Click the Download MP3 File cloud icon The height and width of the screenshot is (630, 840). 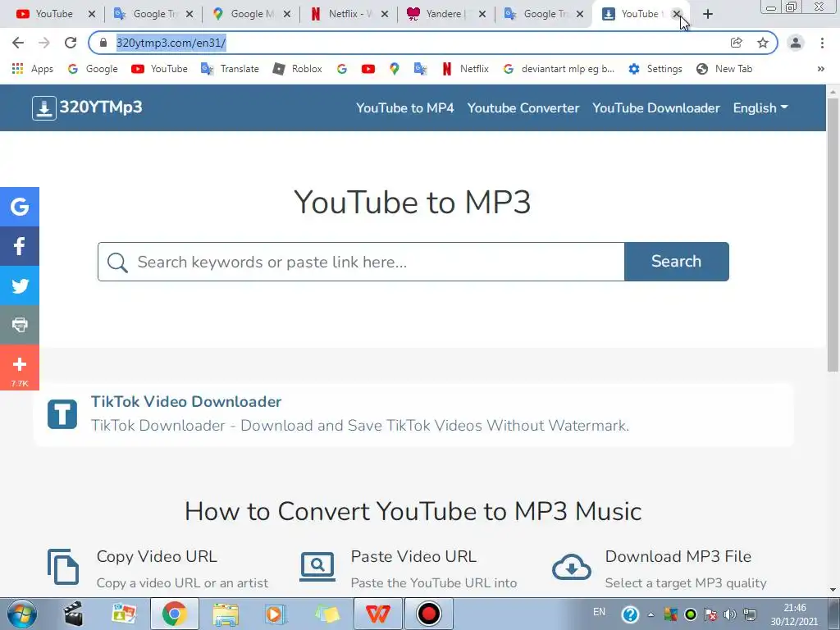click(572, 568)
